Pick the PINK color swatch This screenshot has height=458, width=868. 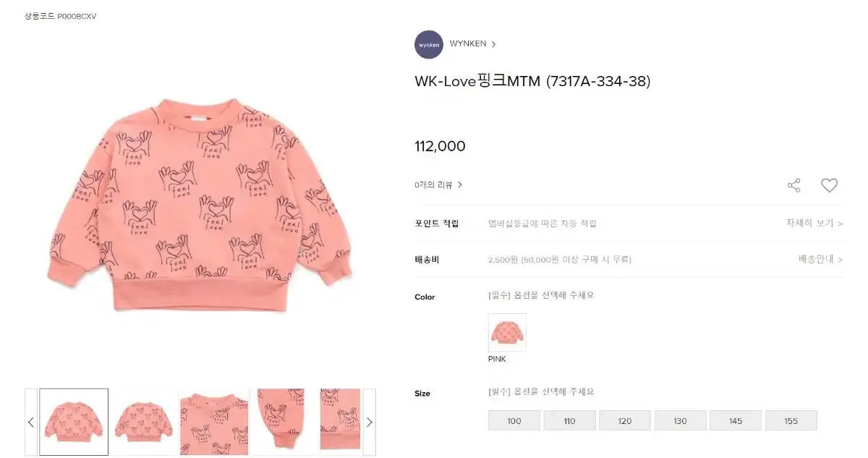507,332
